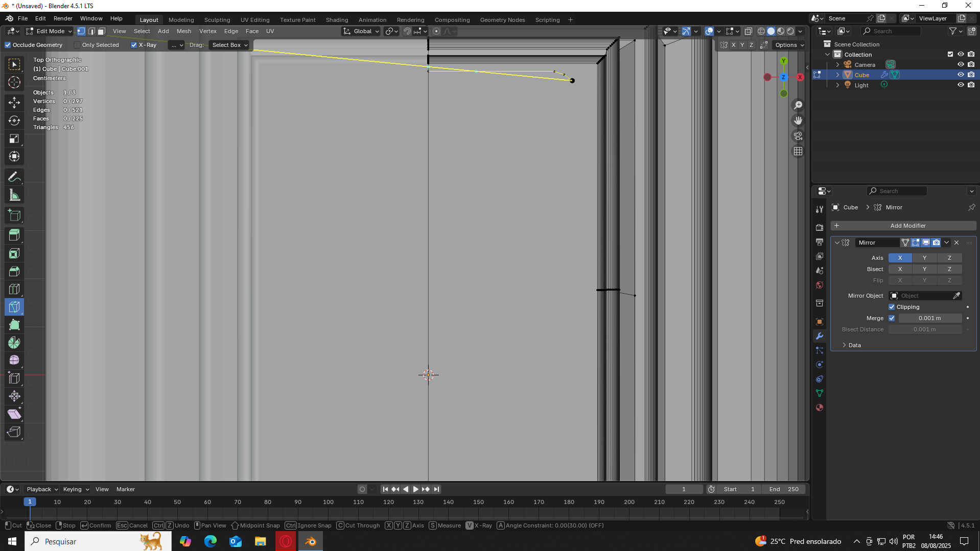The image size is (980, 551).
Task: Play the animation in timeline
Action: [x=415, y=489]
